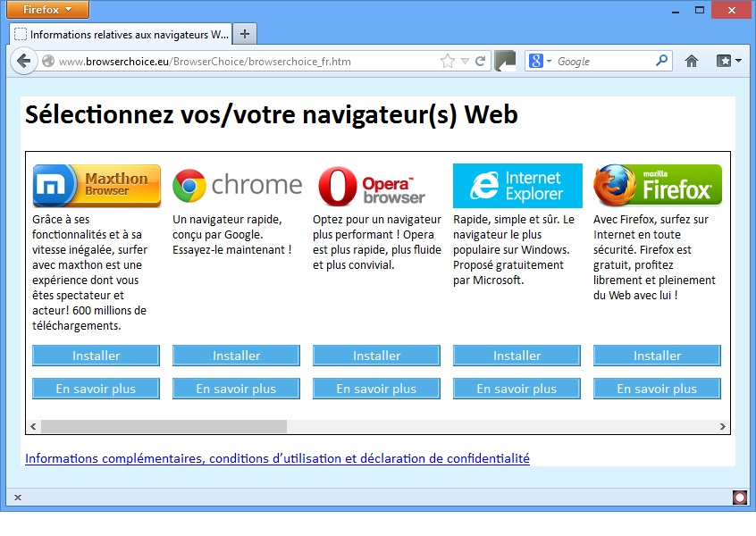Screen dimensions: 756x536
Task: Maximize the Firefox window
Action: coord(700,10)
